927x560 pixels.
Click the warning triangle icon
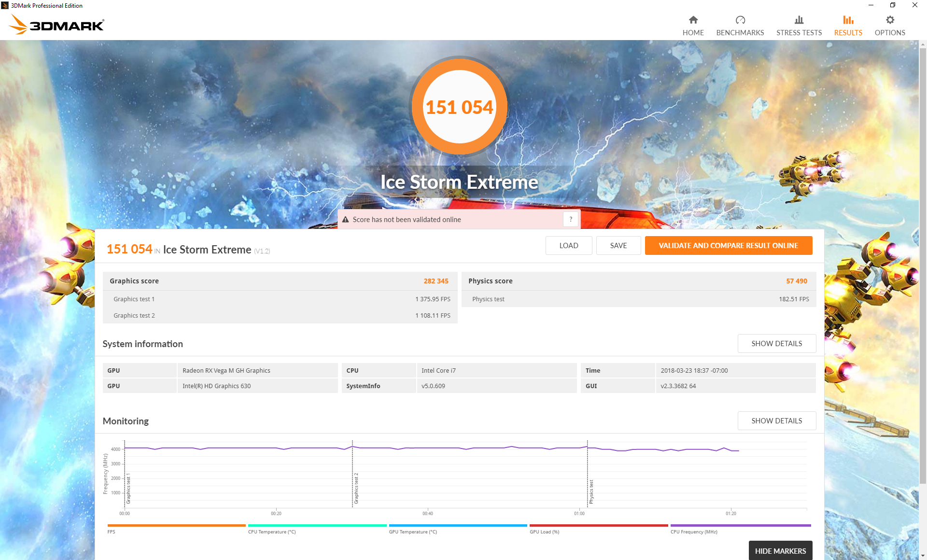(x=346, y=220)
